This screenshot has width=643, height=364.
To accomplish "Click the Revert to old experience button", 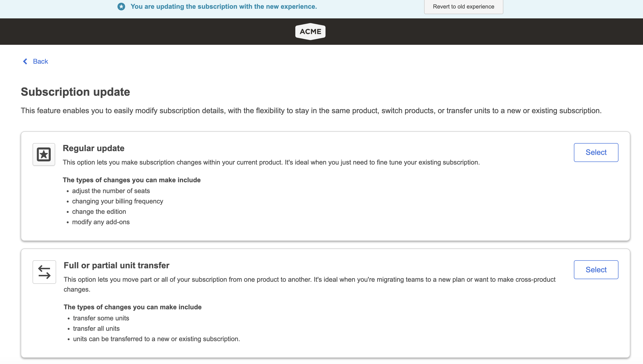I will click(x=463, y=7).
